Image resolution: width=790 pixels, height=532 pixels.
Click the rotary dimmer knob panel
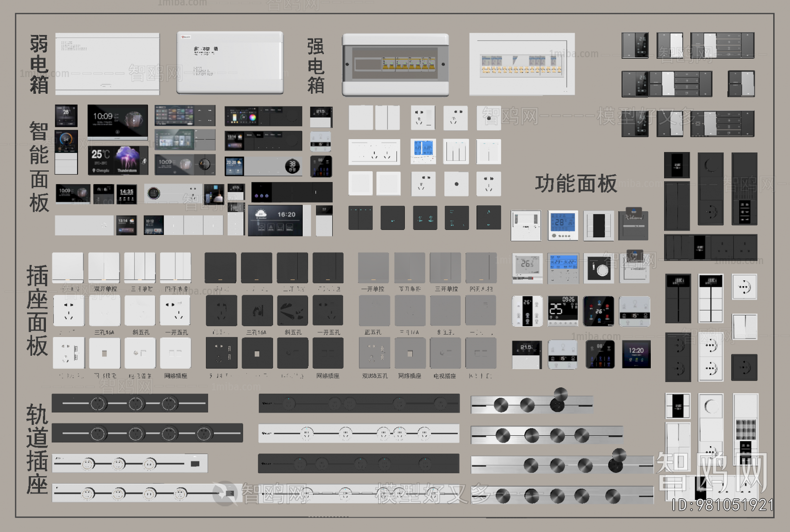coord(598,269)
